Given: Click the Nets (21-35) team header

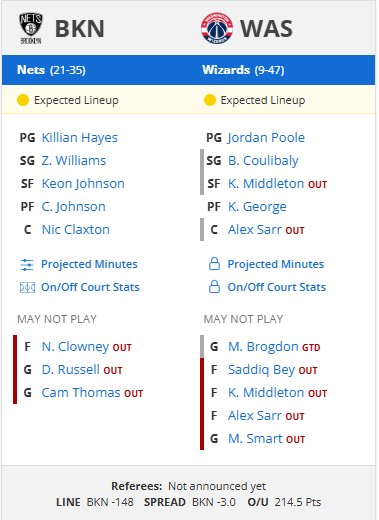Looking at the screenshot, I should click(x=51, y=70).
